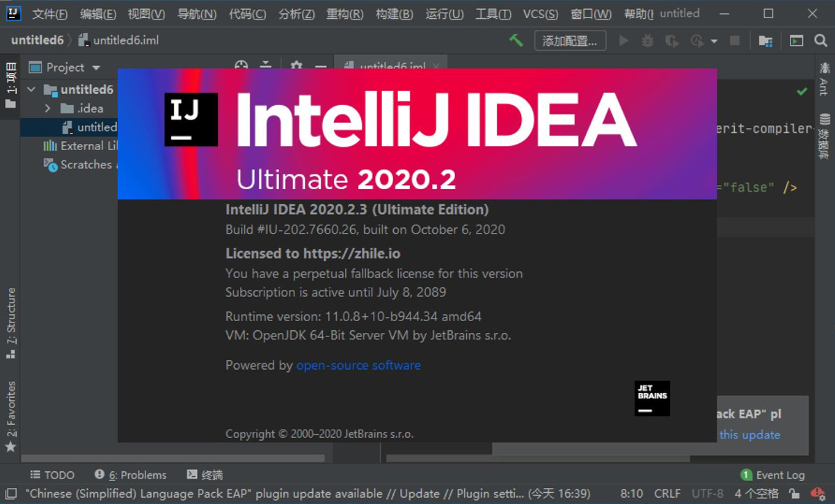Click the Locate/Select Opened File target icon
Viewport: 835px width, 504px height.
241,66
